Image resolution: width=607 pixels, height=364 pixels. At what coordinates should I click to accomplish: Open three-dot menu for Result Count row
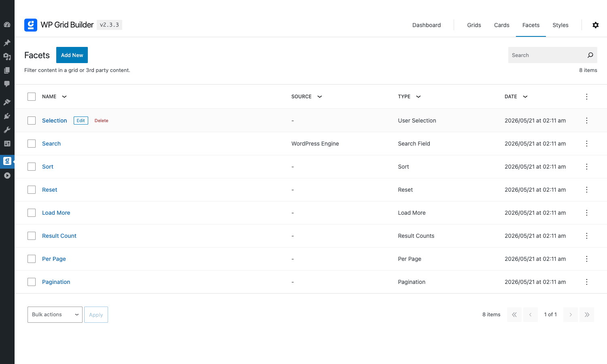tap(587, 236)
